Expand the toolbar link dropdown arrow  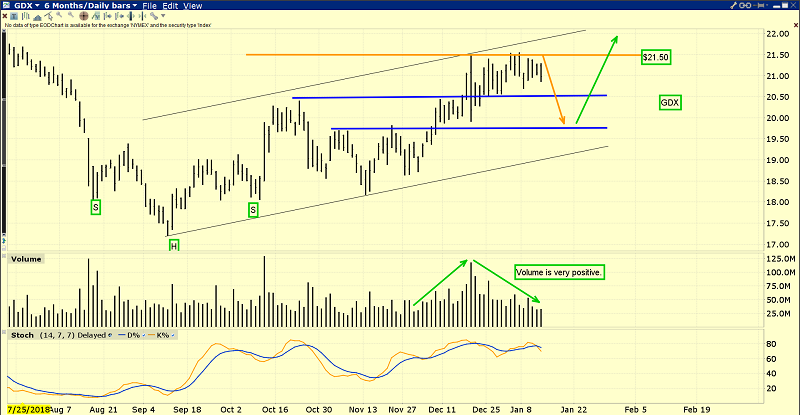pos(163,16)
